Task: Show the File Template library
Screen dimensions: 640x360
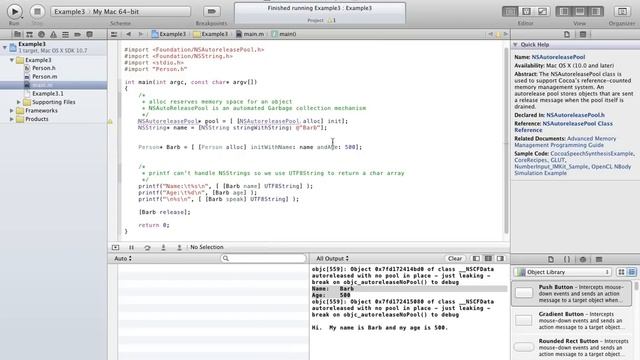Action: click(x=551, y=259)
